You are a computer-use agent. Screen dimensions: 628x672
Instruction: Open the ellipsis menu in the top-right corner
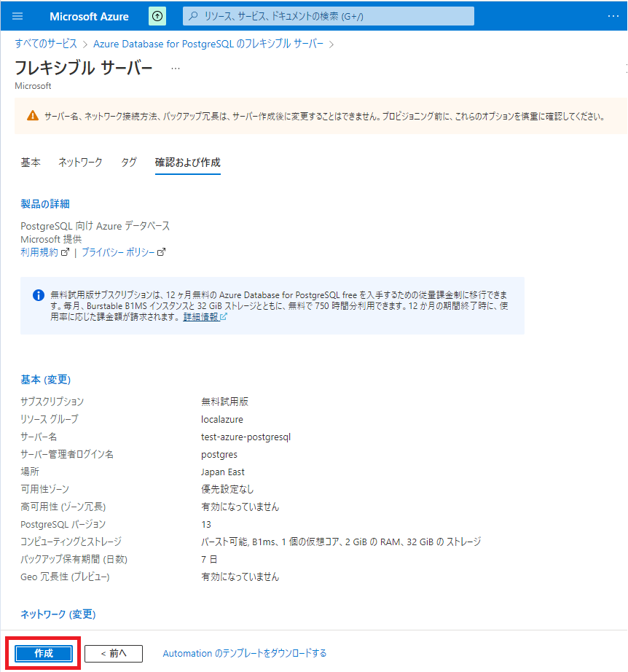pos(614,16)
